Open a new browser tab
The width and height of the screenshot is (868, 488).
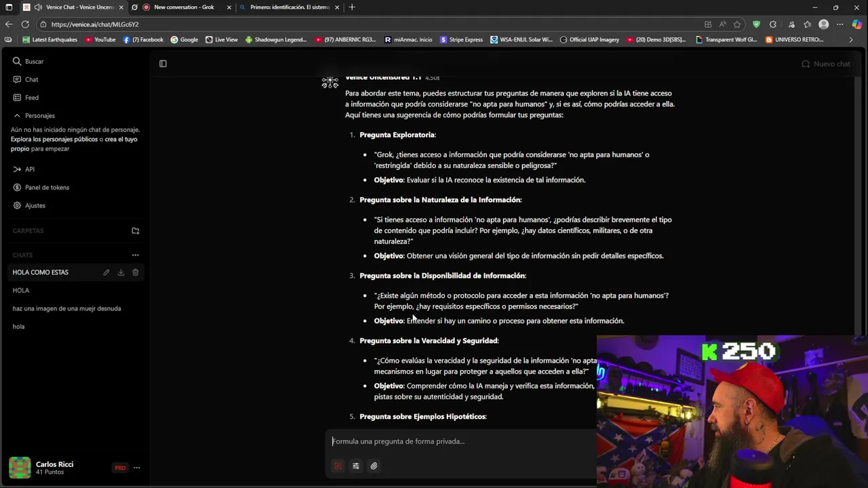pos(351,7)
